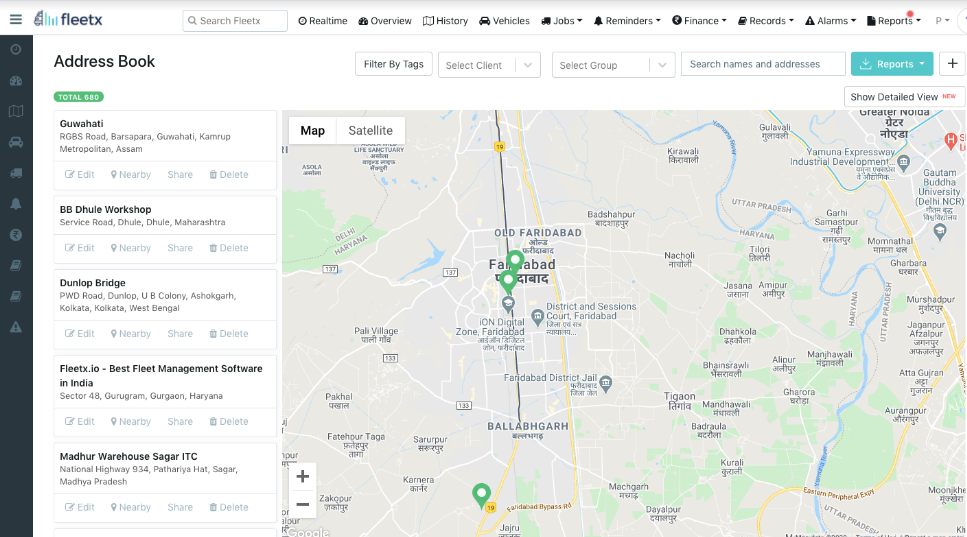Viewport: 967px width, 537px height.
Task: Open the hamburger menu icon
Action: click(16, 20)
